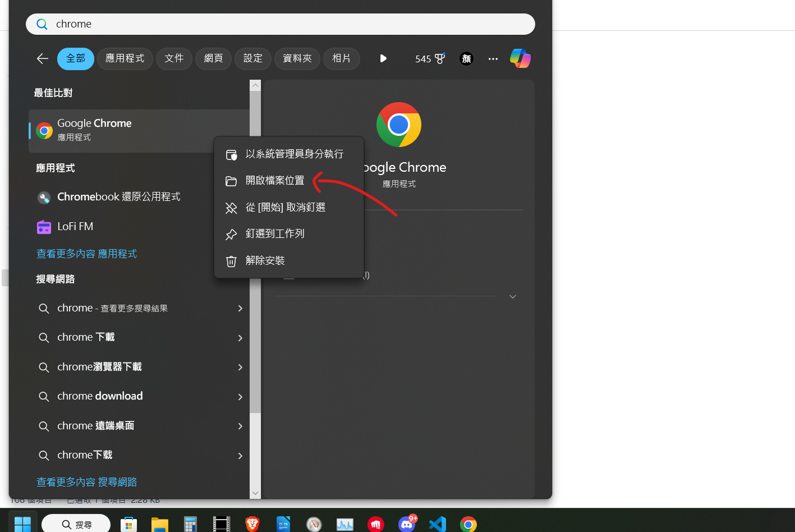Viewport: 795px width, 532px height.
Task: Switch to the 網頁 filter tab
Action: click(213, 58)
